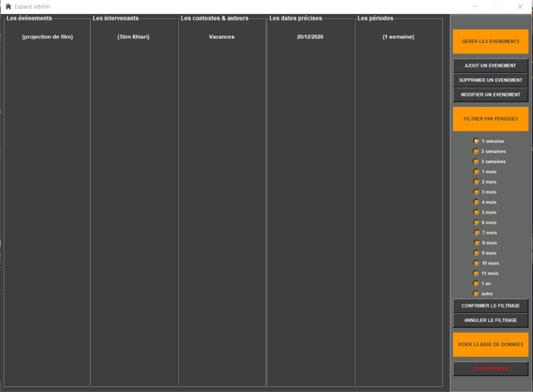Viewport: 533px width, 392px height.
Task: Click MODIFIER UN EVENEMENT button
Action: click(490, 95)
